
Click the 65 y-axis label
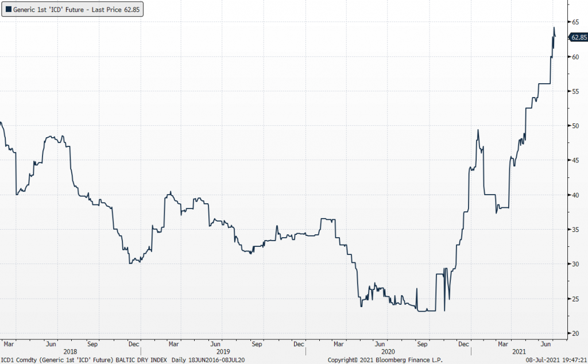[x=575, y=22]
